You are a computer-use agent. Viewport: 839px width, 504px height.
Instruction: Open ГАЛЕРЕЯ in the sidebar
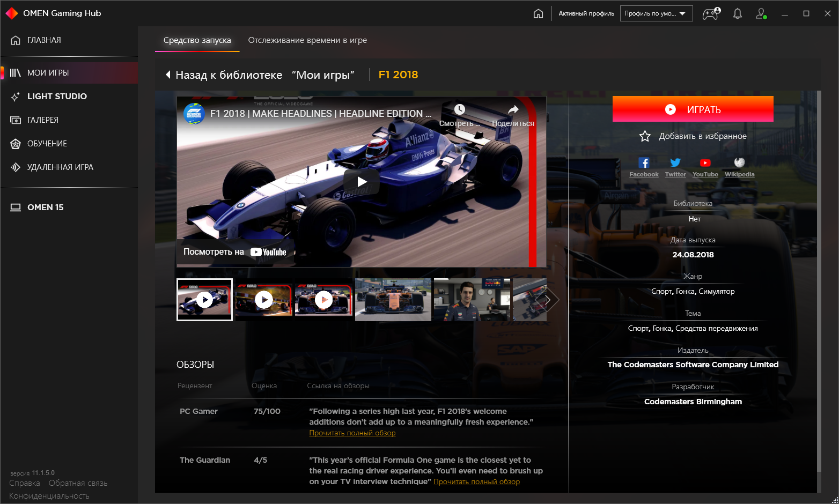tap(69, 120)
